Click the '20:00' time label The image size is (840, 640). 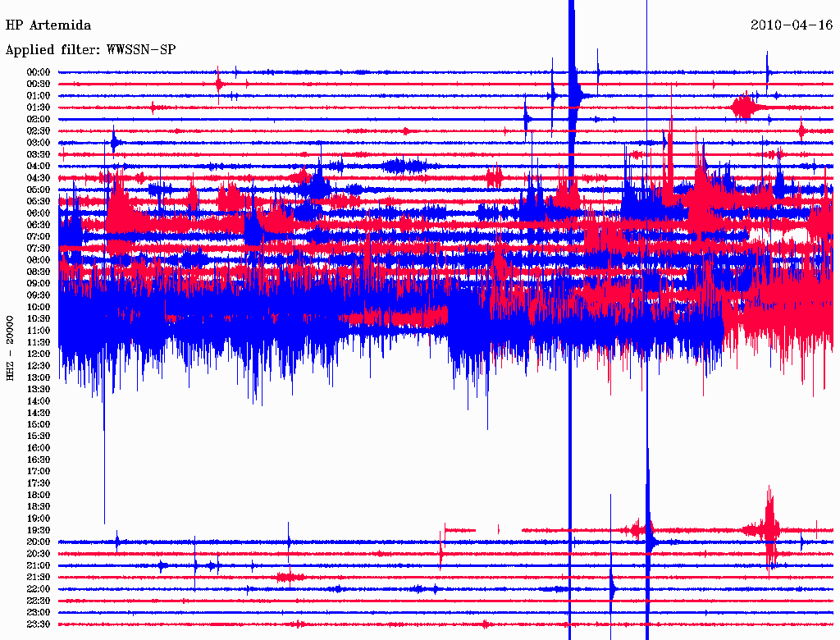point(39,542)
